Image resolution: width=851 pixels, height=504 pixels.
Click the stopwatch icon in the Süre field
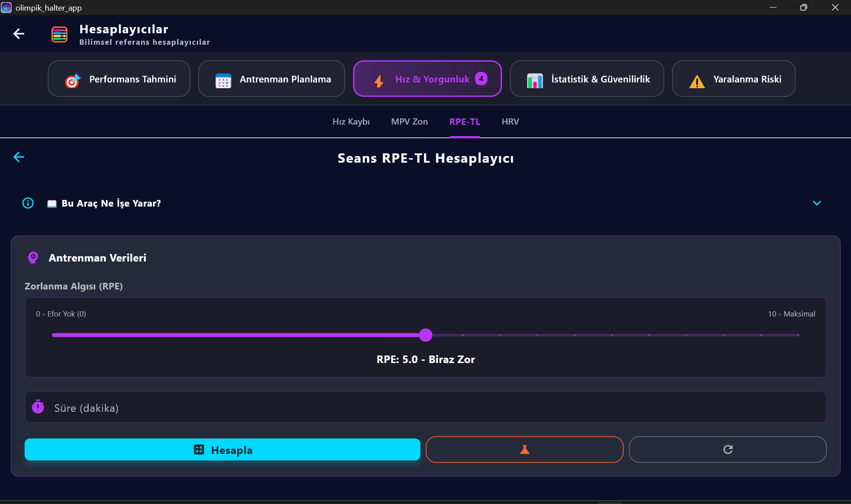tap(38, 406)
